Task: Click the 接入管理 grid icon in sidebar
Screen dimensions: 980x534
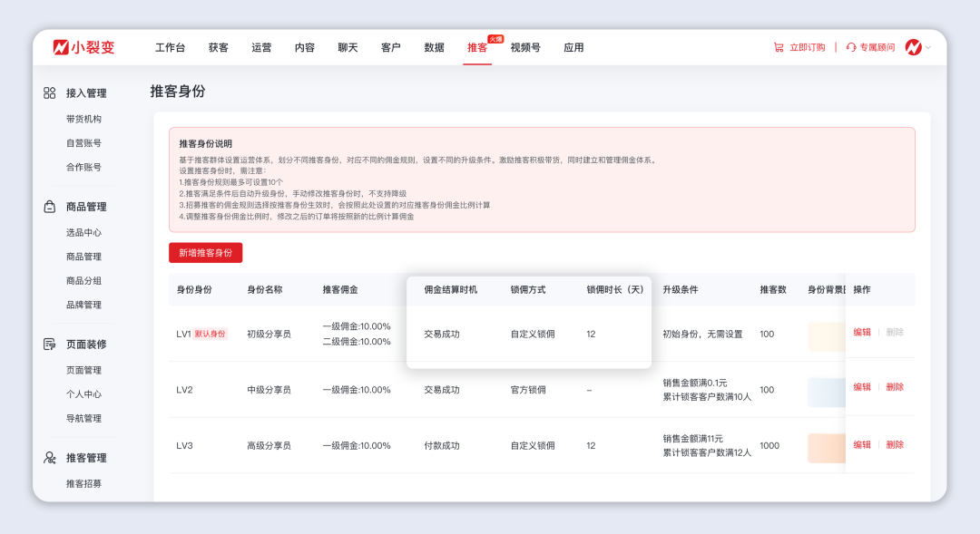Action: point(48,92)
